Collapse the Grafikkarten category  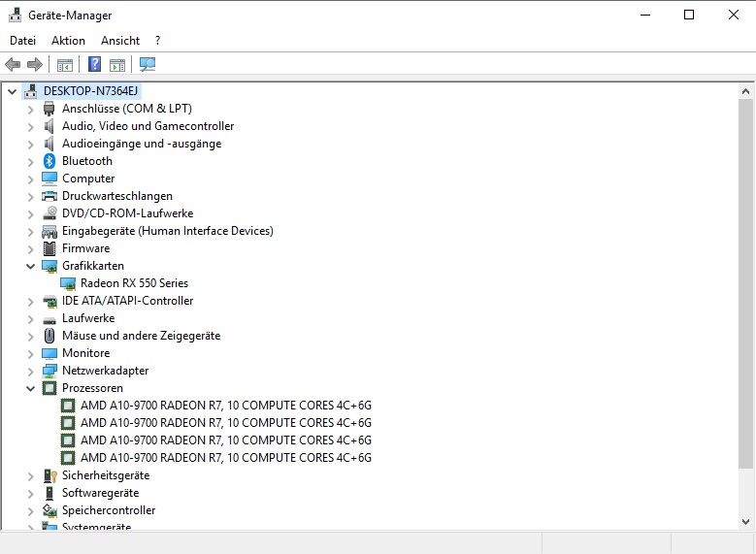(x=30, y=266)
